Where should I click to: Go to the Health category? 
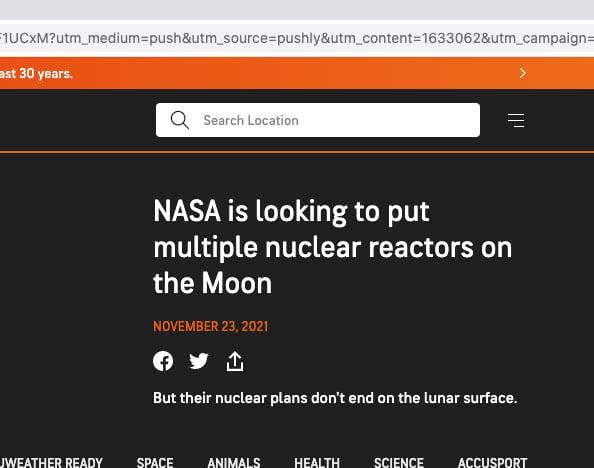tap(317, 463)
